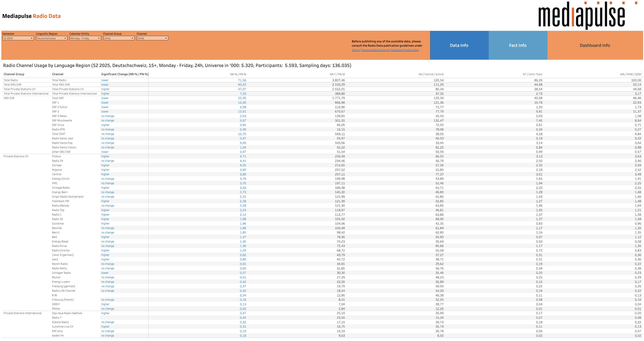Click the Significant Change column header
644x341 pixels.
pos(125,74)
